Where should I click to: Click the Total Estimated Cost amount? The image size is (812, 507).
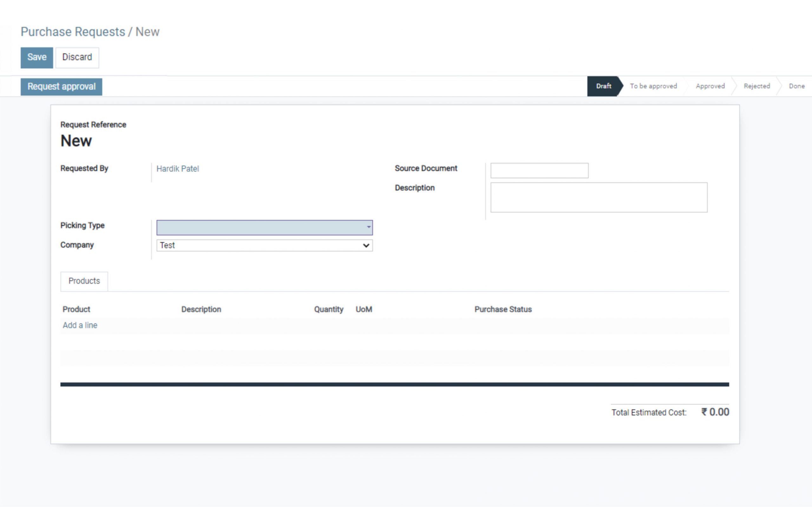[x=716, y=412]
